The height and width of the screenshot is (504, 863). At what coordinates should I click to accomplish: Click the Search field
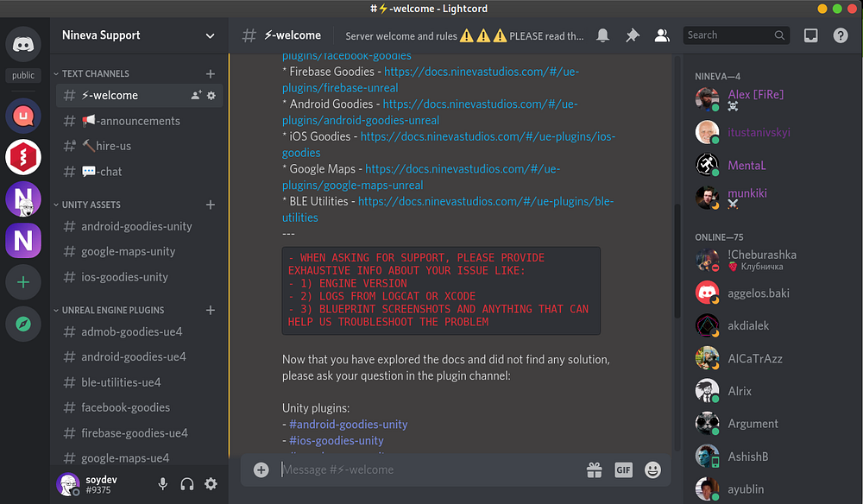pos(736,35)
